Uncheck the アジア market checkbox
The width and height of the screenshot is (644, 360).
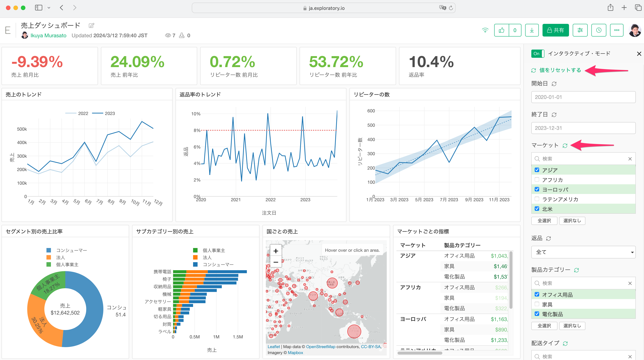537,170
